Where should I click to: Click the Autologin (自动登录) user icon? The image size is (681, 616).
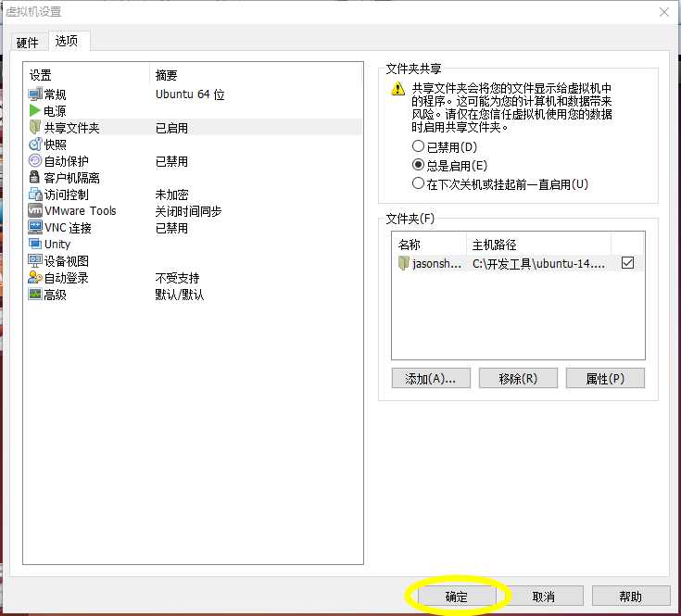pyautogui.click(x=35, y=277)
